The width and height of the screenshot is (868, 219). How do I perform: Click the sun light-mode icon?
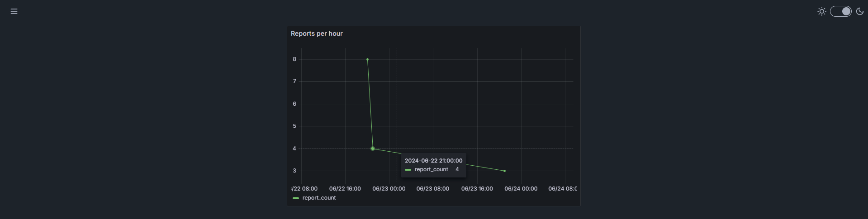click(x=822, y=11)
